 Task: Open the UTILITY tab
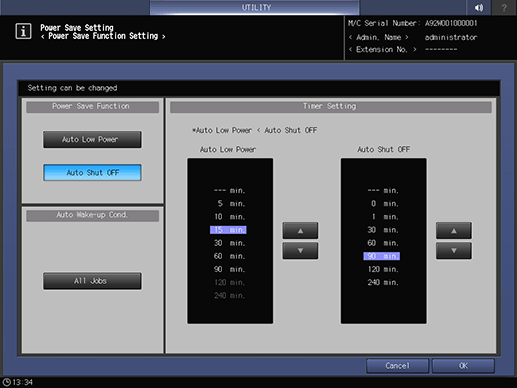coord(255,7)
